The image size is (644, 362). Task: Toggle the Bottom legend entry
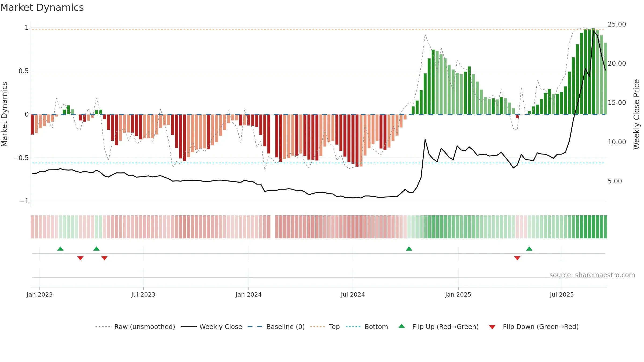[367, 327]
